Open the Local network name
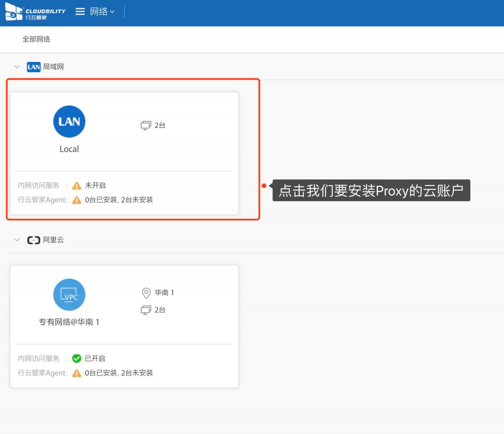 click(69, 149)
